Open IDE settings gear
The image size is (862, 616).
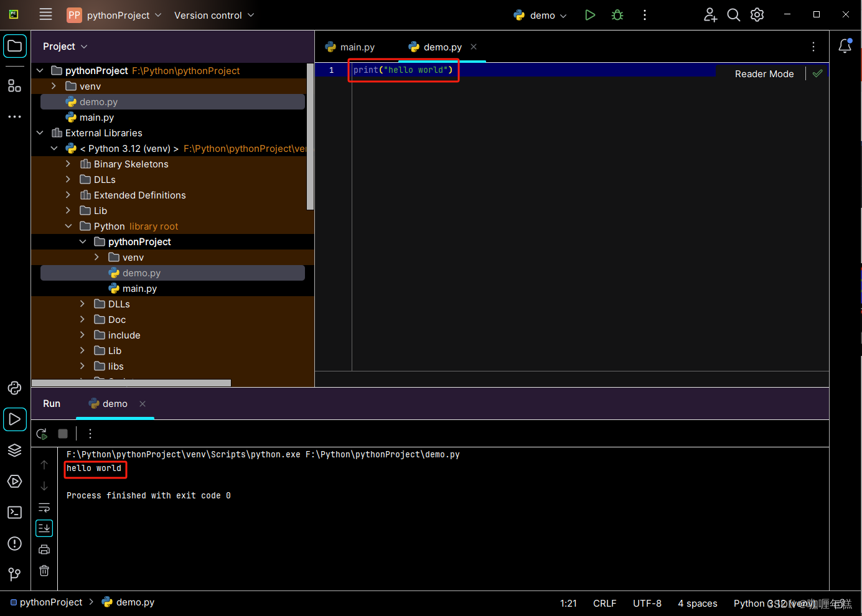pos(757,15)
